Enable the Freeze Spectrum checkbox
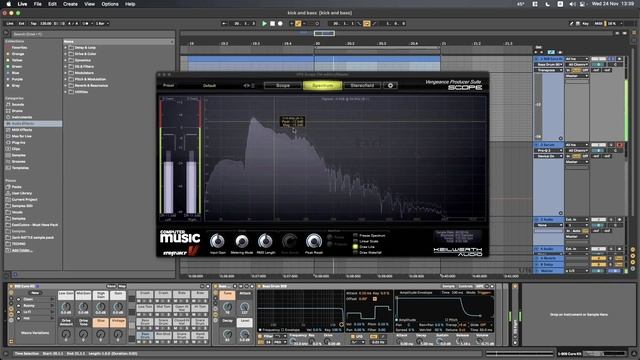This screenshot has width=640, height=360. [x=355, y=236]
